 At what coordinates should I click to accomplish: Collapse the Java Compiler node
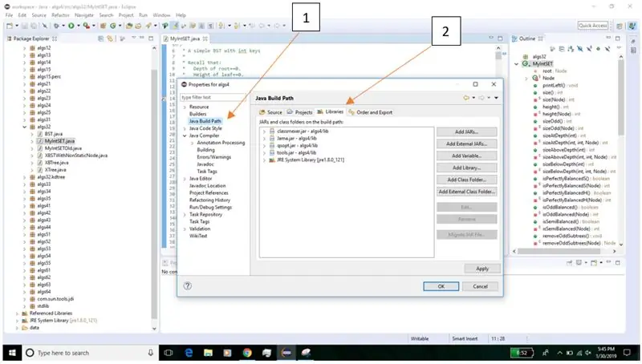click(x=185, y=135)
